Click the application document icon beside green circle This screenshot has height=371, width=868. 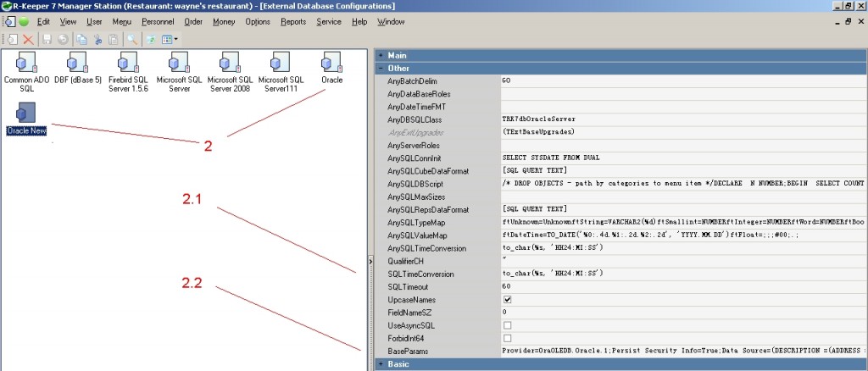(10, 21)
